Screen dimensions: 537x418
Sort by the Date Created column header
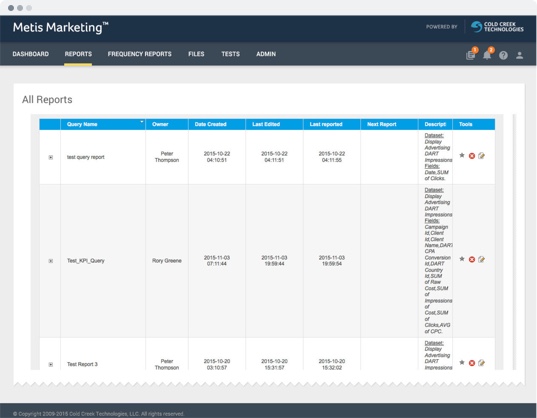[217, 124]
